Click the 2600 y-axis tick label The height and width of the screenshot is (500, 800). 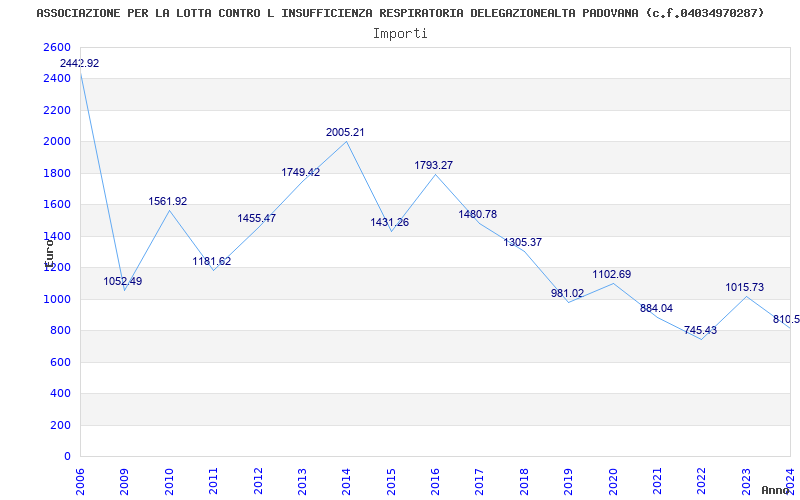point(58,47)
